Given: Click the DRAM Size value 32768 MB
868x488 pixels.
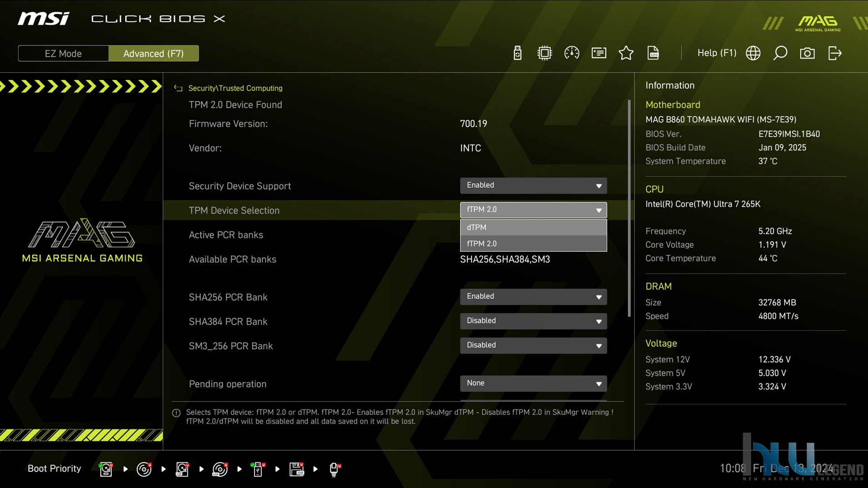Looking at the screenshot, I should [777, 303].
